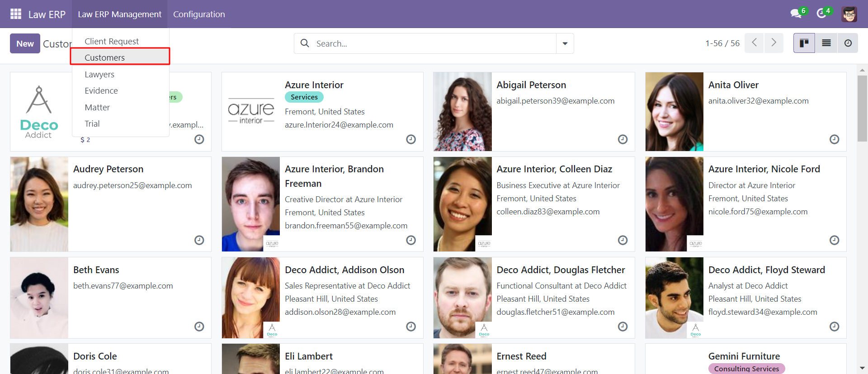Go to next page of records
Viewport: 868px width, 374px height.
[774, 43]
